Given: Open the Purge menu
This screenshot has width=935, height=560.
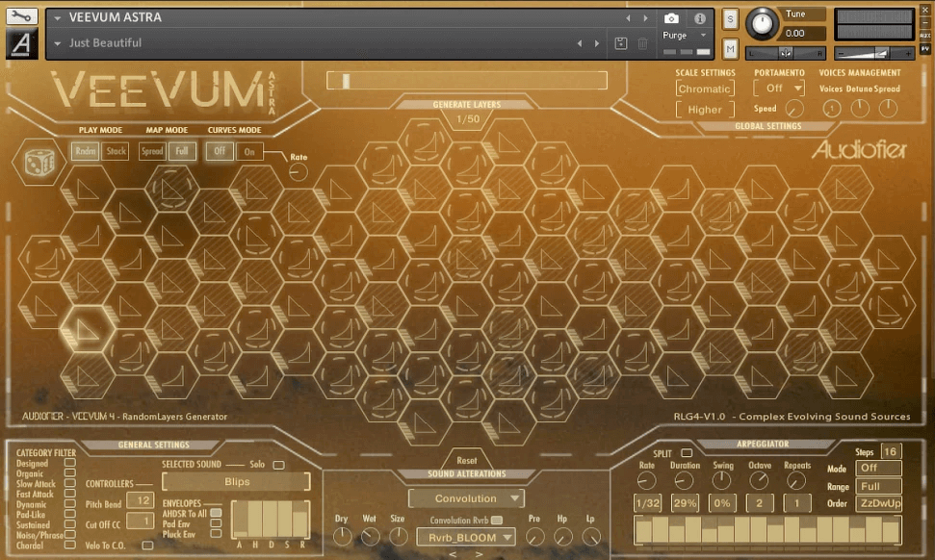Looking at the screenshot, I should (684, 36).
